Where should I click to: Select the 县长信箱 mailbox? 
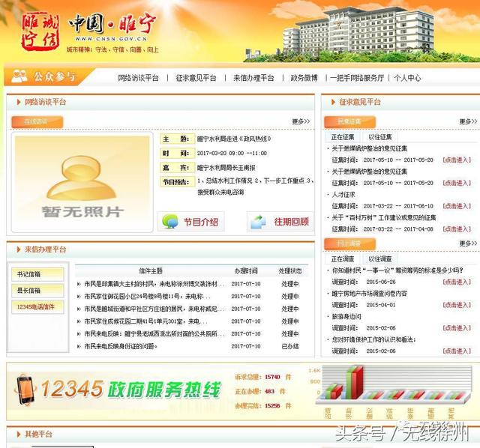click(37, 291)
